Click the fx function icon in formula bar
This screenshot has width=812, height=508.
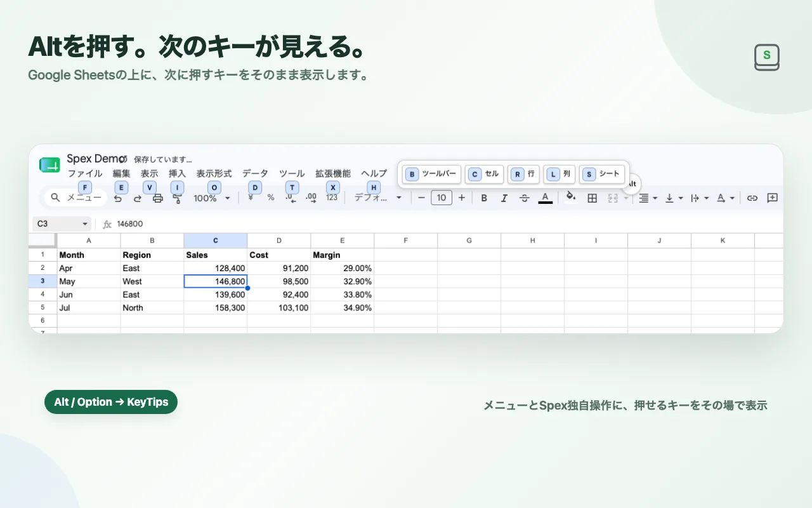[107, 224]
